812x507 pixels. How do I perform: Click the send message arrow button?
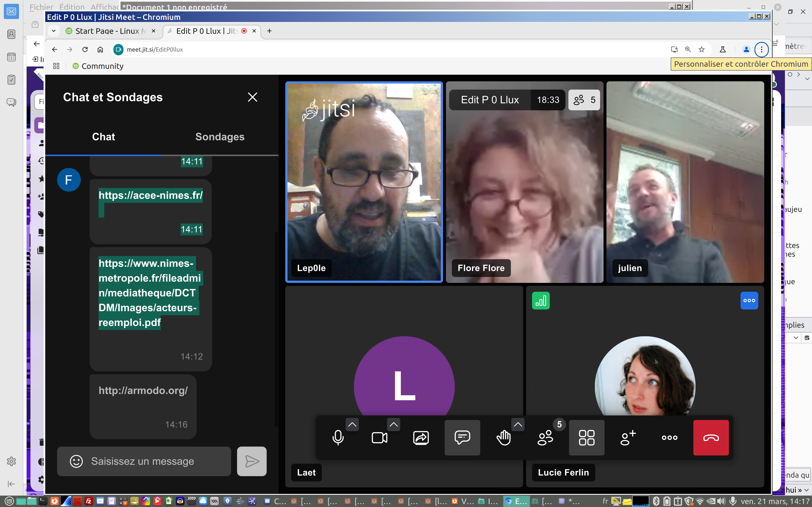[252, 461]
